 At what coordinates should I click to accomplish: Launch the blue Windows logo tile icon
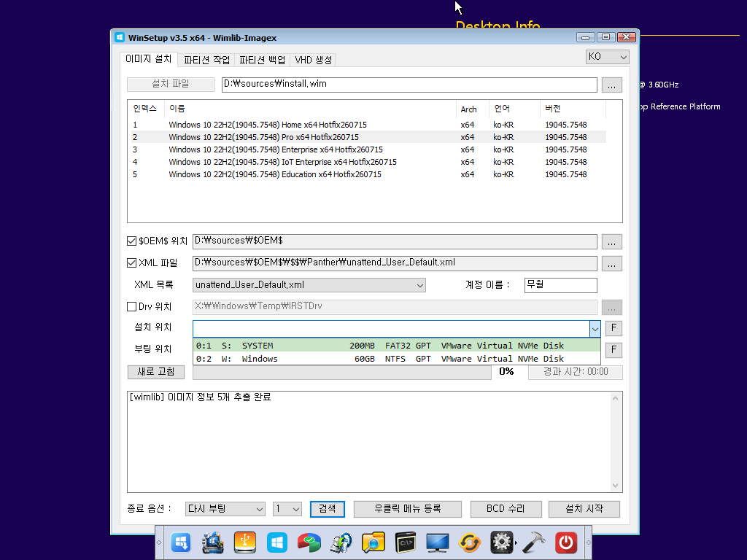tap(276, 542)
